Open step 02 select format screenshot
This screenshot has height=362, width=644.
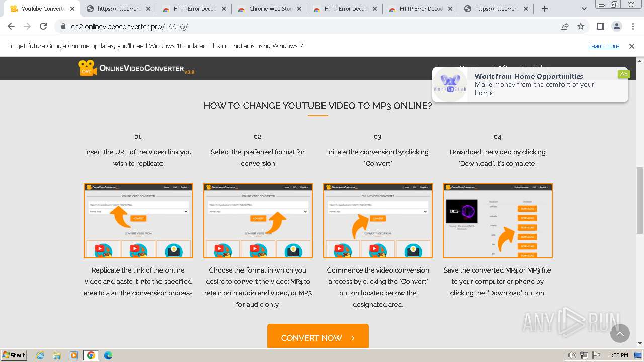click(258, 221)
